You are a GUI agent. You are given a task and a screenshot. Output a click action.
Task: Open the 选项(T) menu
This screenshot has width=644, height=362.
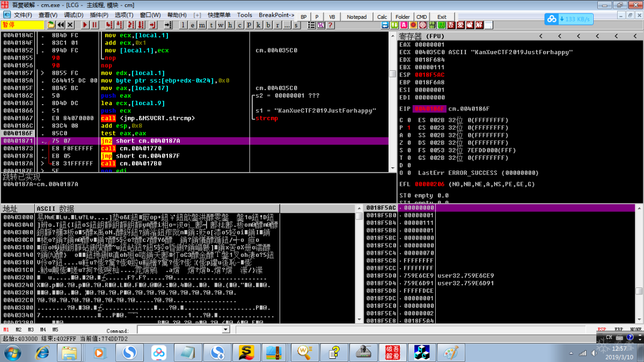coord(124,15)
